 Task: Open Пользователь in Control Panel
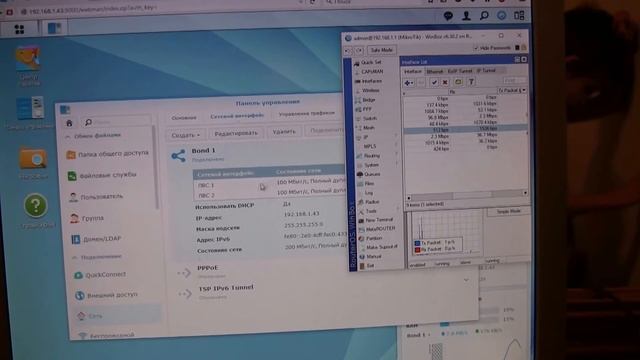[96, 197]
